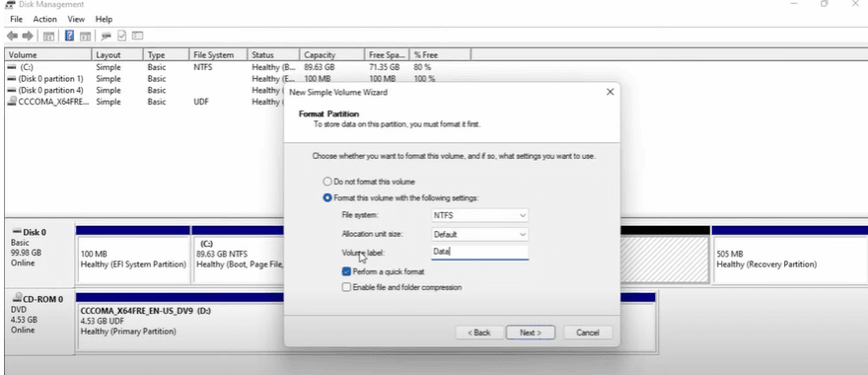
Task: Click the '71.35 GB' free space cell
Action: (384, 67)
